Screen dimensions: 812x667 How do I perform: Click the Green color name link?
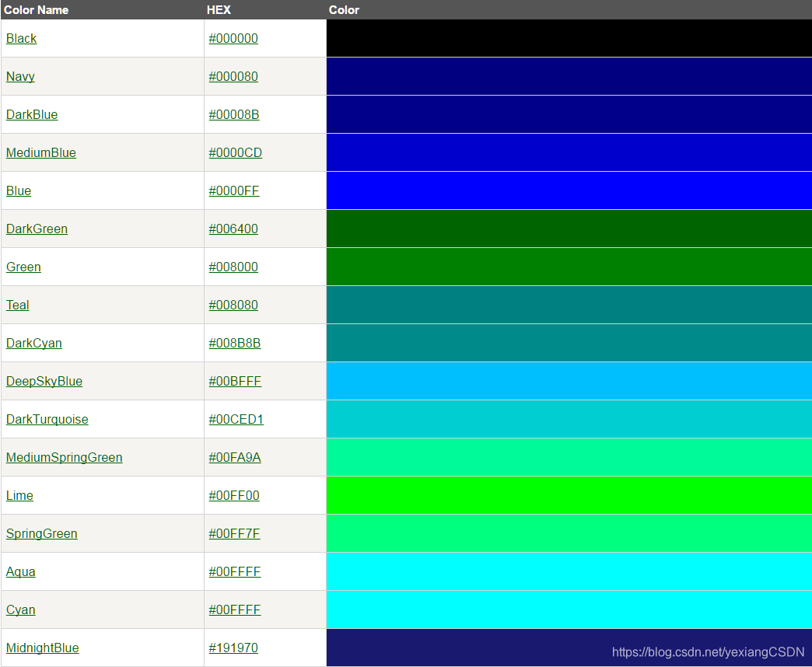point(23,267)
